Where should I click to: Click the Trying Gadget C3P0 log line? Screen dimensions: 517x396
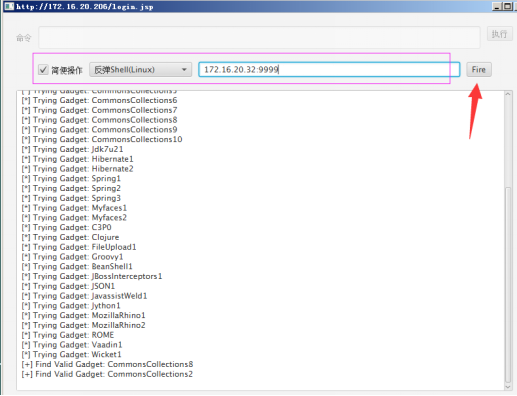pos(66,227)
